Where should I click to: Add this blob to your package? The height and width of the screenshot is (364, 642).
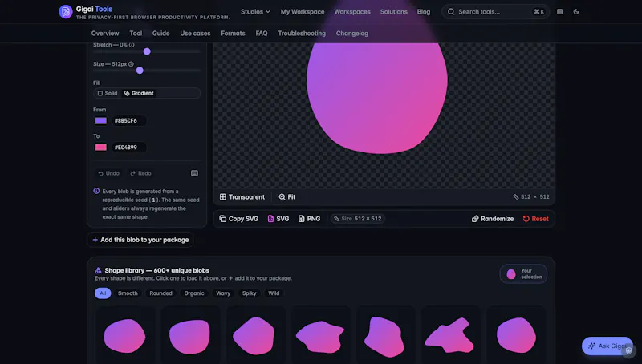[x=140, y=240]
